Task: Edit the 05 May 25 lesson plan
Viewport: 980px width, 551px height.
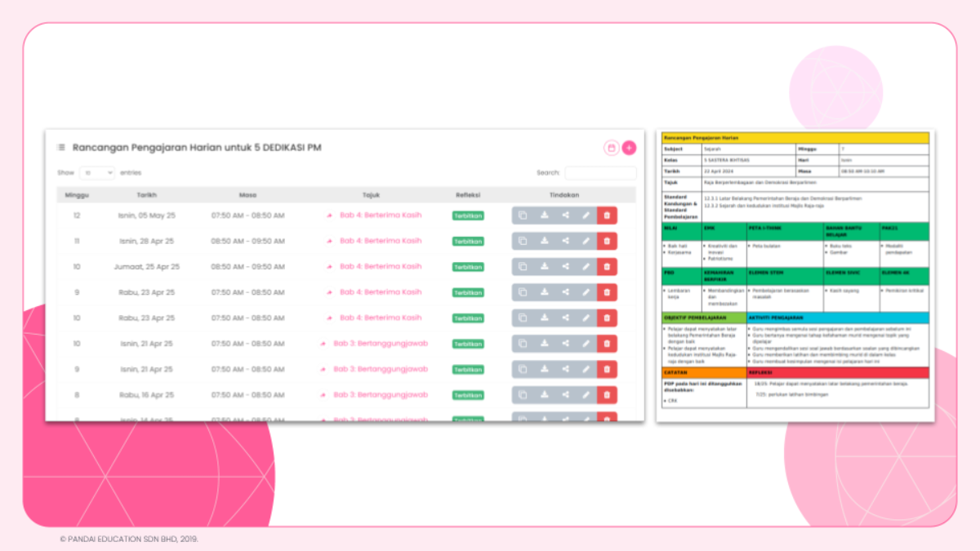Action: tap(586, 216)
